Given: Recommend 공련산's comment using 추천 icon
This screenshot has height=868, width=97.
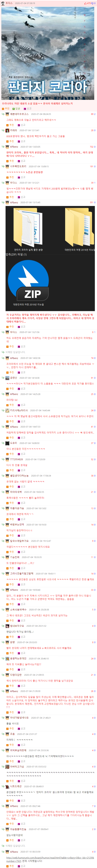Looking at the screenshot, I should (x=10, y=389).
